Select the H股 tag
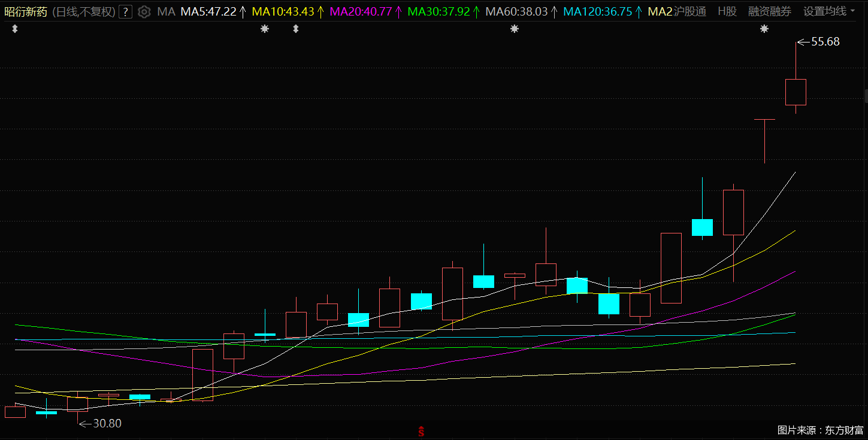This screenshot has height=440, width=868. coord(727,11)
